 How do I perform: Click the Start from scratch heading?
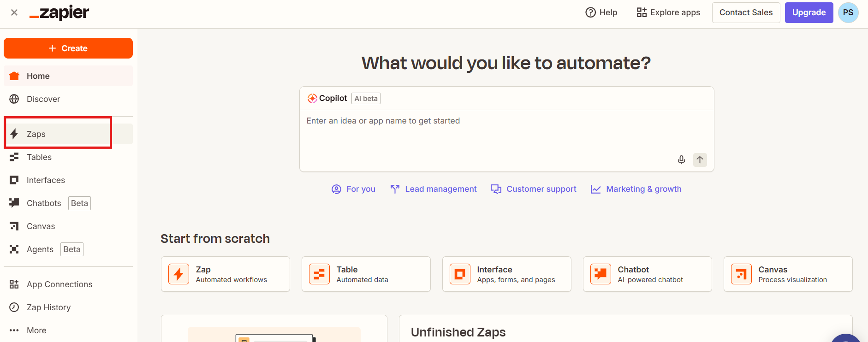[x=215, y=239]
